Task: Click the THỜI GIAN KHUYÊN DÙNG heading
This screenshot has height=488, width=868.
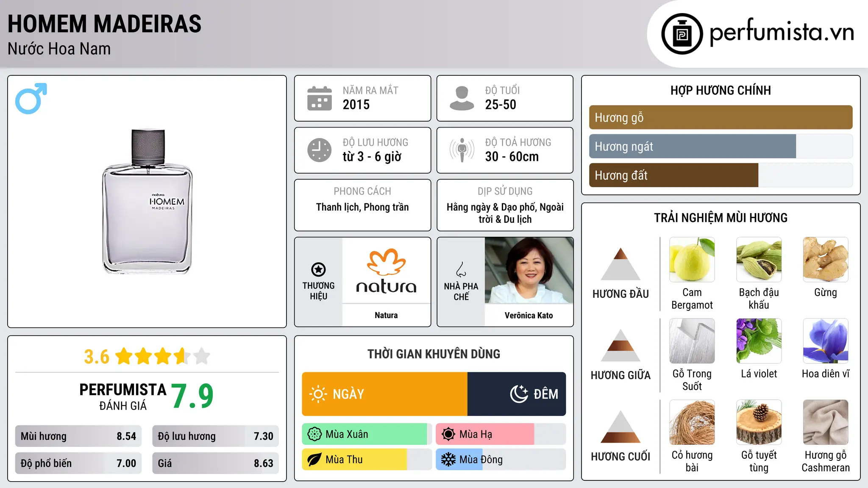Action: (434, 354)
